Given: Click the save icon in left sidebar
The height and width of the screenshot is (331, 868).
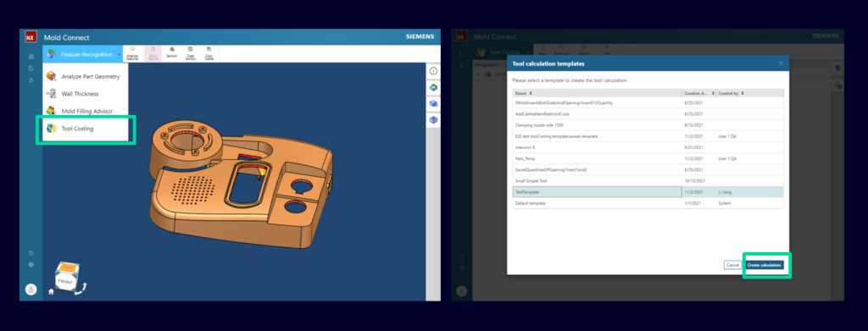Looking at the screenshot, I should 31,57.
